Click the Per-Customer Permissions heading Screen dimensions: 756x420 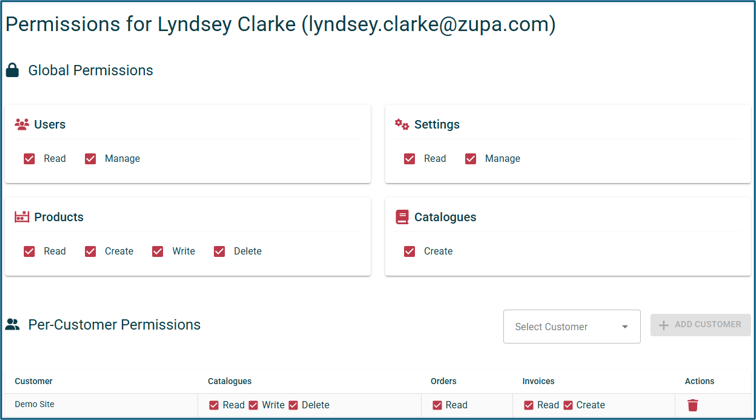114,325
